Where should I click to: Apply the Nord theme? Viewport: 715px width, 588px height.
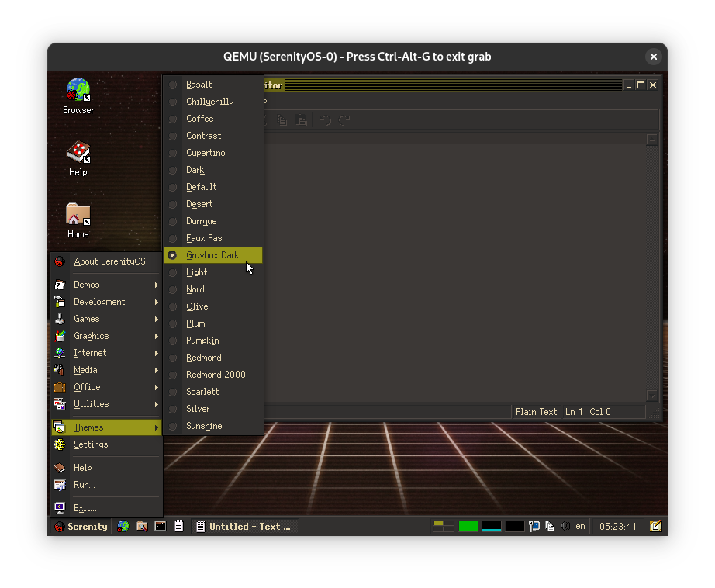tap(213, 289)
